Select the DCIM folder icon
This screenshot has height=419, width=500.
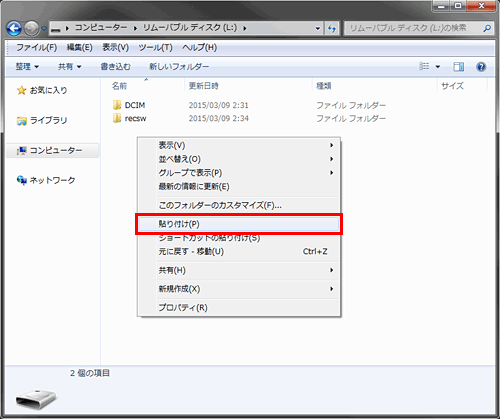tap(117, 105)
